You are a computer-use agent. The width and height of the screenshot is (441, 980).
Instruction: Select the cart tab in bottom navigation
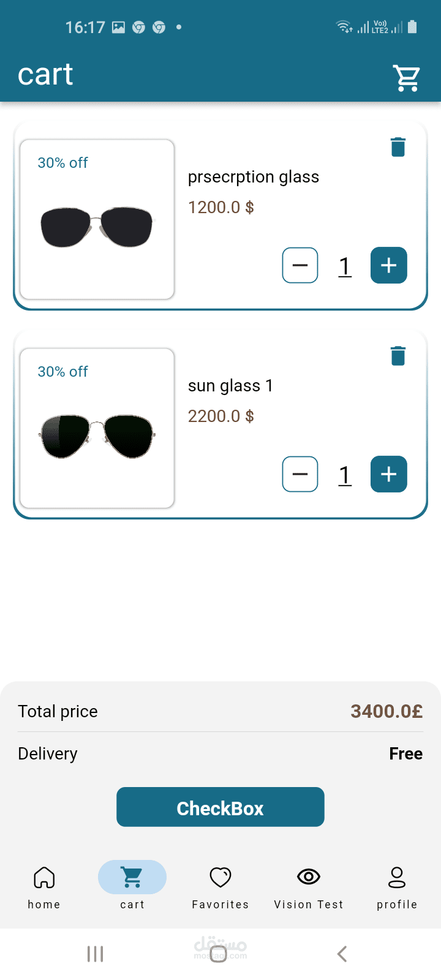tap(132, 886)
